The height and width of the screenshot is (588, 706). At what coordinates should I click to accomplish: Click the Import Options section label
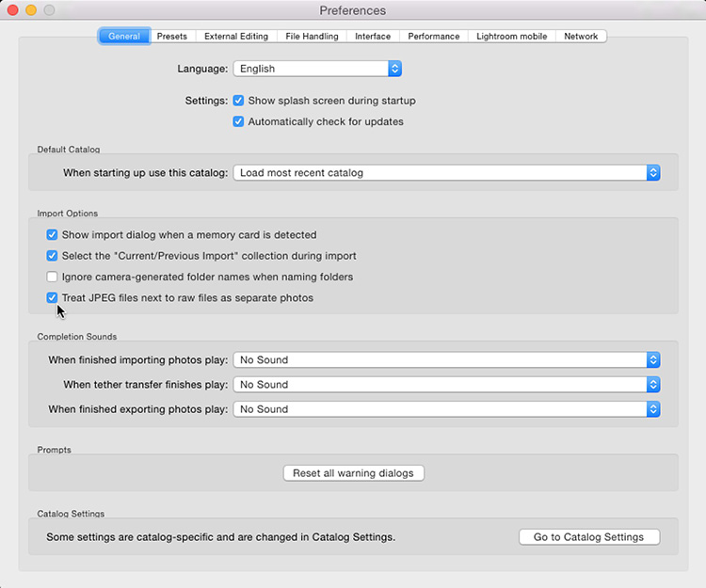click(x=68, y=214)
